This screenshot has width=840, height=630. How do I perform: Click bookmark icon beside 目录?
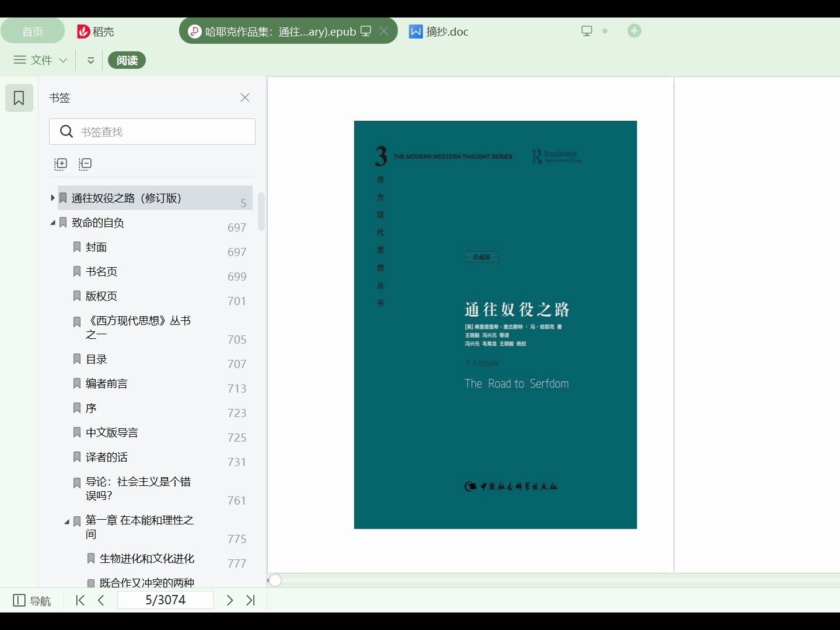pos(77,359)
